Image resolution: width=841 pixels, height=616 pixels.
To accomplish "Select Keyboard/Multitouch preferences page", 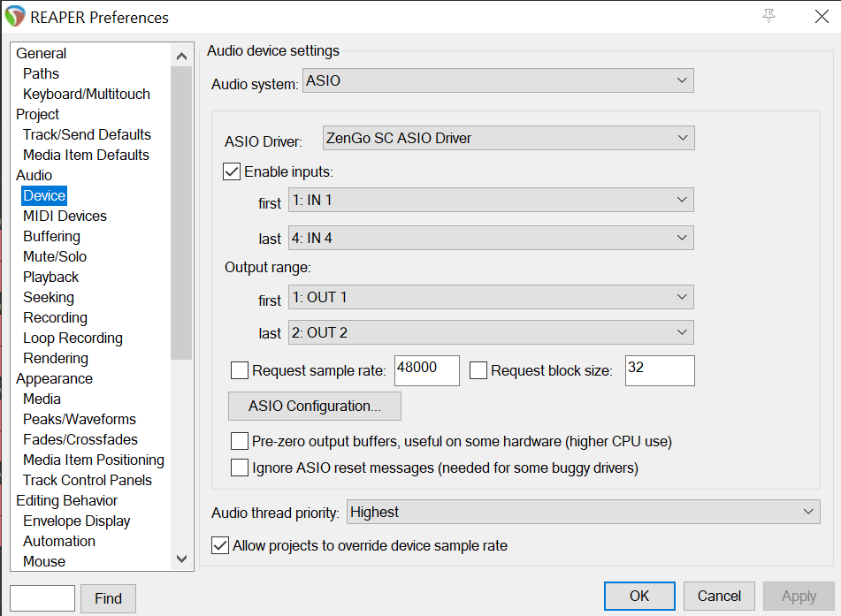I will point(87,94).
